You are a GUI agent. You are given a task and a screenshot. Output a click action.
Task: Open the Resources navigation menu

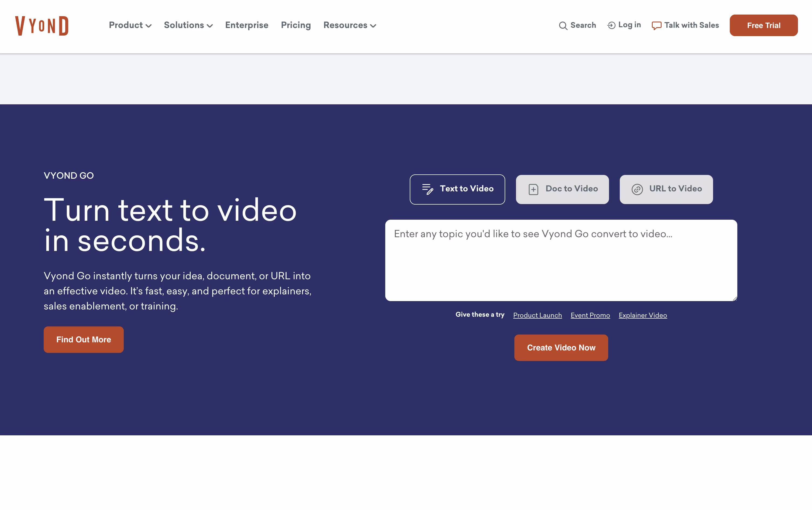[350, 25]
